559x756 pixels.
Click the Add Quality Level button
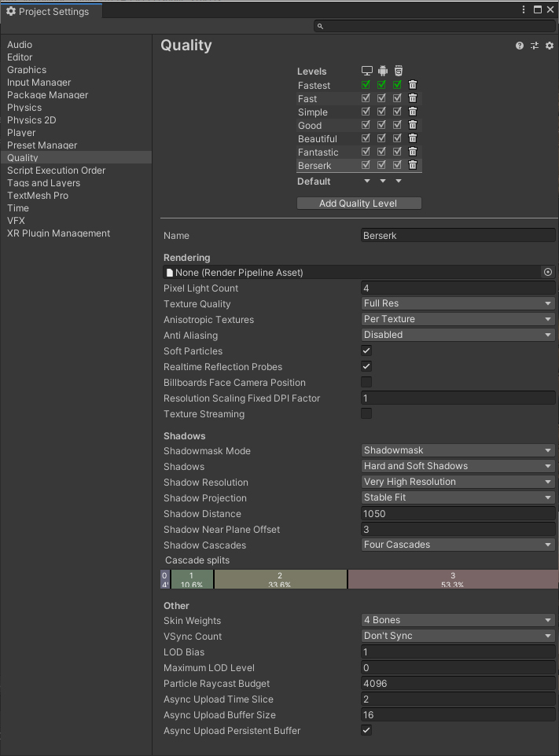pos(359,204)
